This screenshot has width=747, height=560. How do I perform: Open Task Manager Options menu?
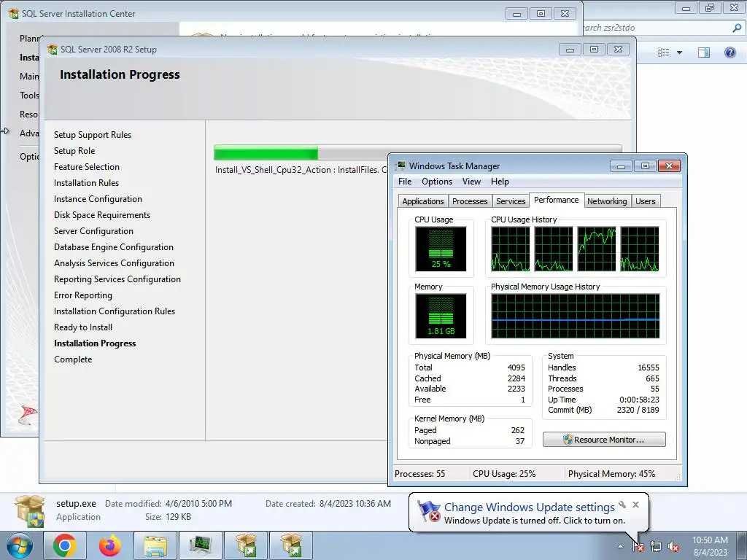(437, 182)
